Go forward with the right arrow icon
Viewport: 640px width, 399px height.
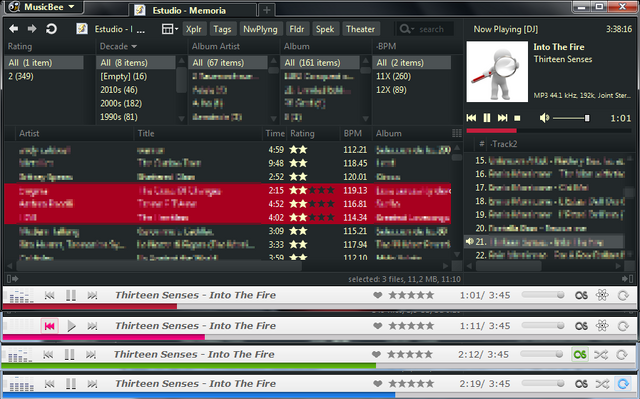tap(32, 29)
